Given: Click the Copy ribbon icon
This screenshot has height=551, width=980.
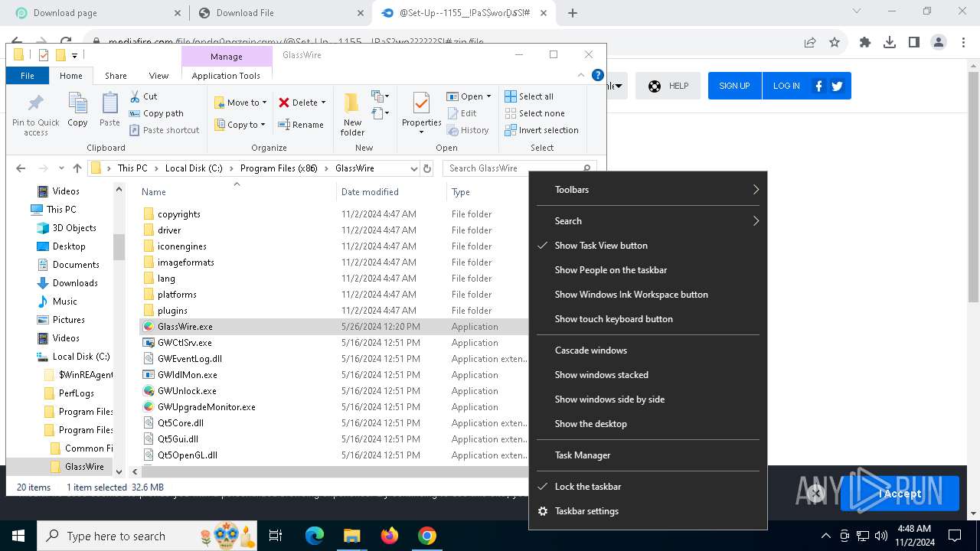Looking at the screenshot, I should pos(77,109).
